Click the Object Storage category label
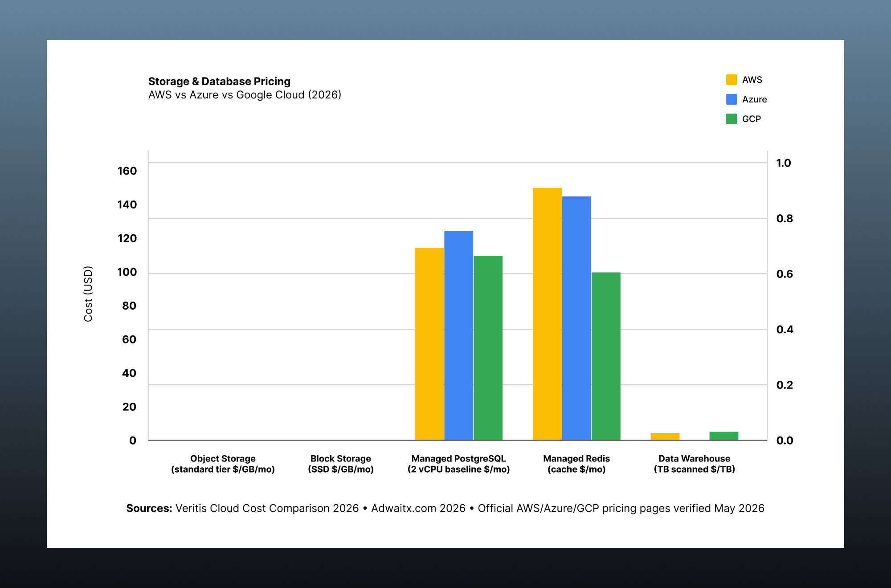The width and height of the screenshot is (891, 588). click(223, 464)
